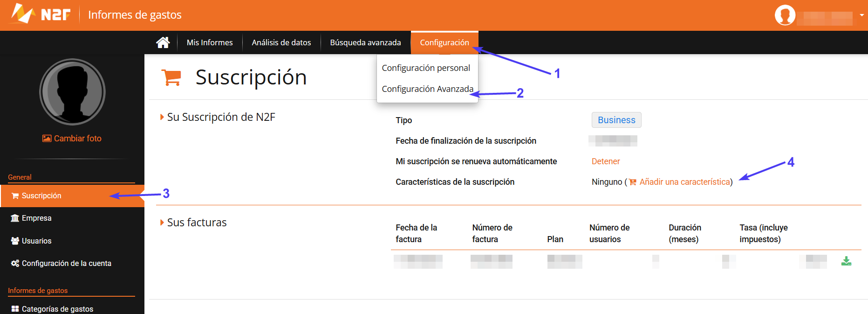
Task: Open Mis Informes tab
Action: pyautogui.click(x=210, y=42)
